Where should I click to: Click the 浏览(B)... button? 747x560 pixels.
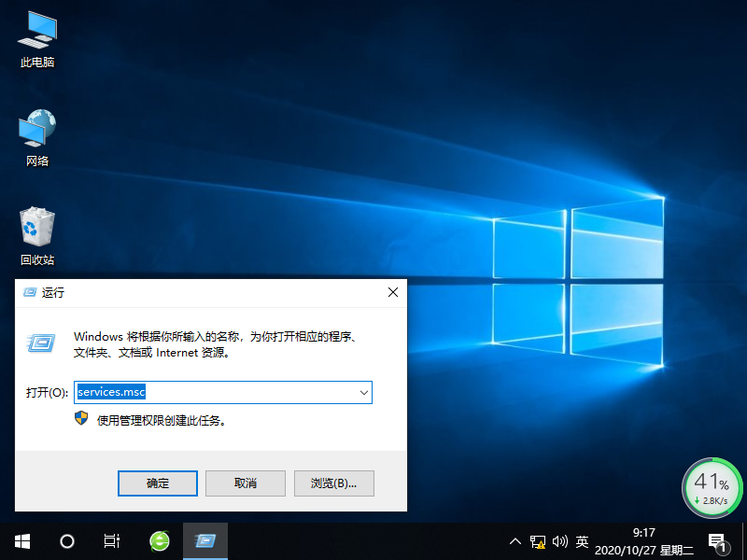click(x=334, y=483)
